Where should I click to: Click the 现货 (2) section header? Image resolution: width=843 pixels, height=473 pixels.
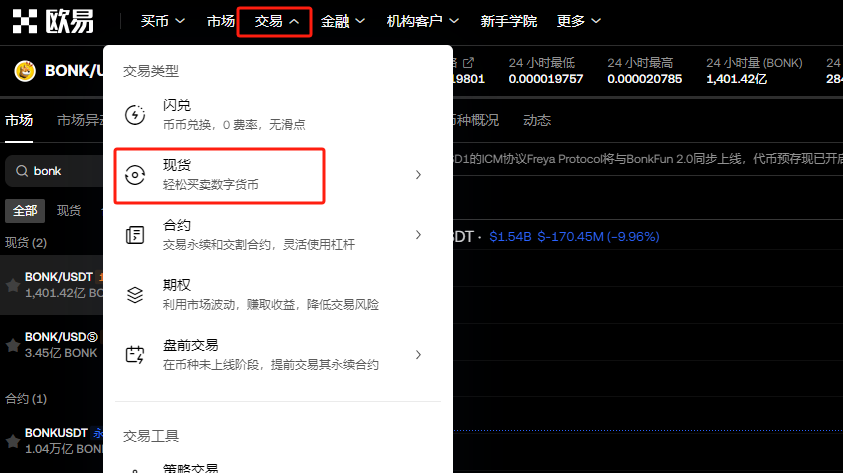(x=26, y=242)
